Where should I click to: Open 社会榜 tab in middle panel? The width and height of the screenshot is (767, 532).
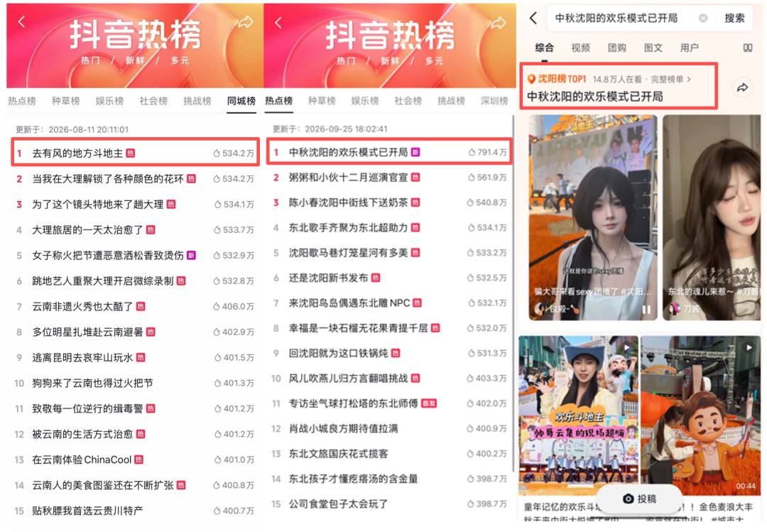(x=408, y=101)
